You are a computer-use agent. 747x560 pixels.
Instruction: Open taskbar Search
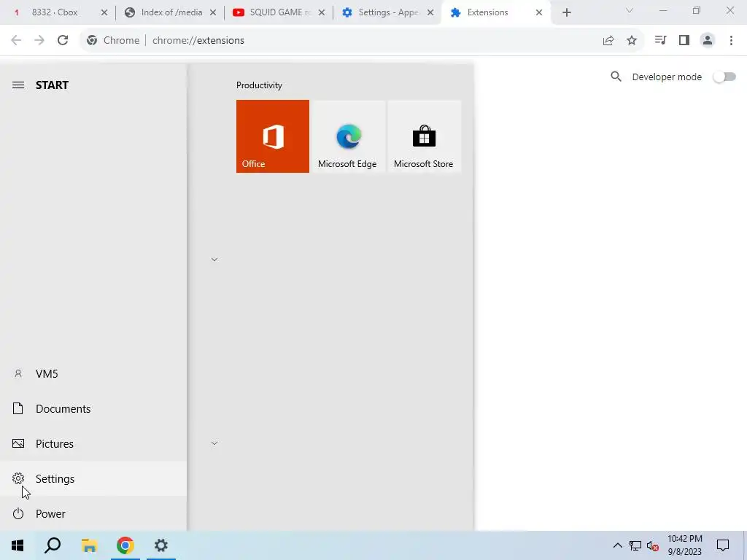[53, 545]
